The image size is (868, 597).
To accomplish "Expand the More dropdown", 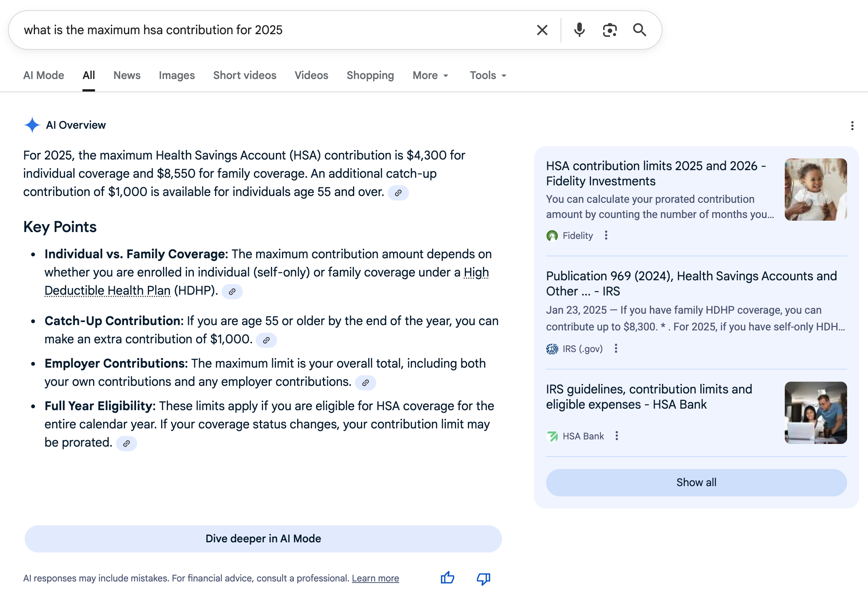I will coord(431,76).
